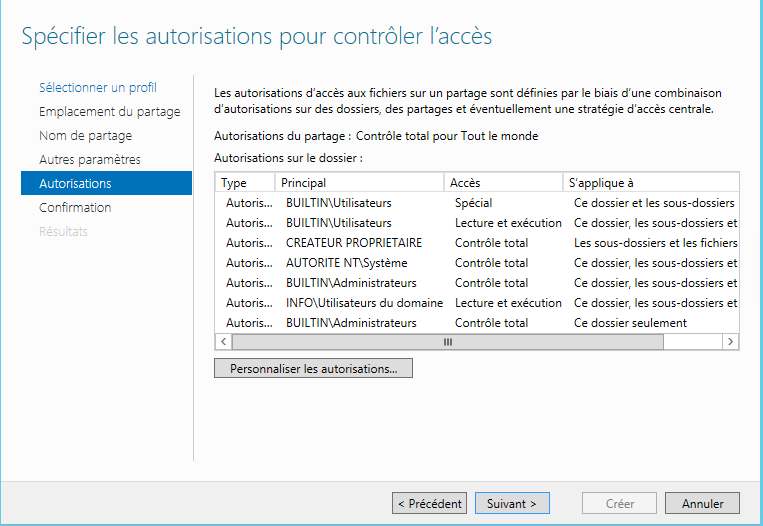The height and width of the screenshot is (526, 763).
Task: Click the horizontal scrollbar thumb in permissions list
Action: pos(448,342)
